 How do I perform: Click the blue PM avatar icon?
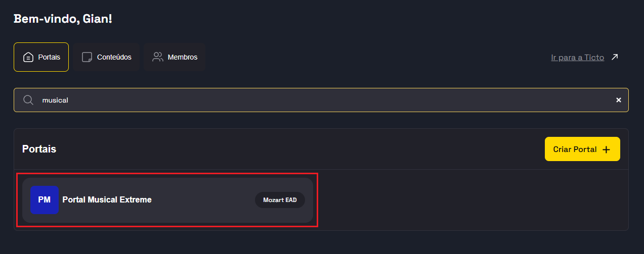coord(44,200)
